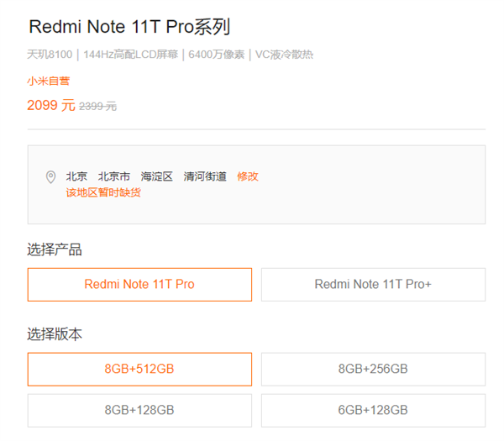This screenshot has width=504, height=441.
Task: Select the 8GB+512GB version
Action: (139, 369)
